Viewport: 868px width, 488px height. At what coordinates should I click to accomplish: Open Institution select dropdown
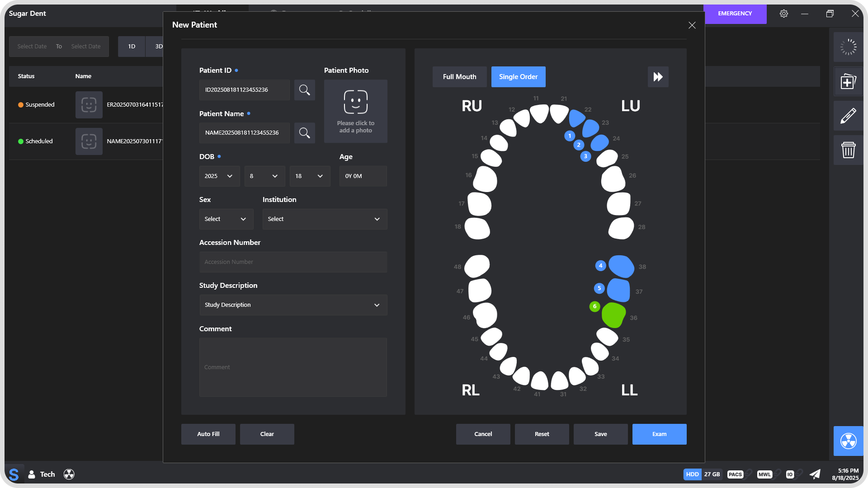pyautogui.click(x=325, y=219)
